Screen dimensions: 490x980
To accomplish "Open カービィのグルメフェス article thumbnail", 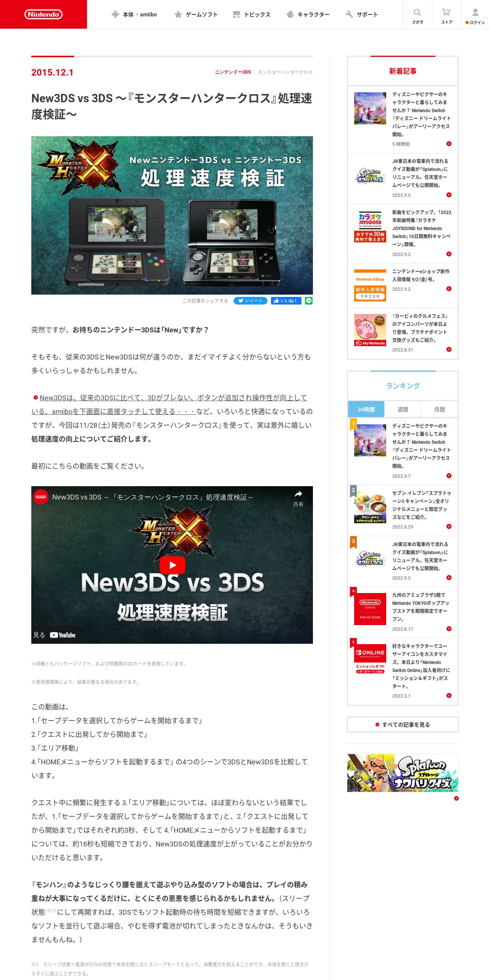I will tap(370, 330).
